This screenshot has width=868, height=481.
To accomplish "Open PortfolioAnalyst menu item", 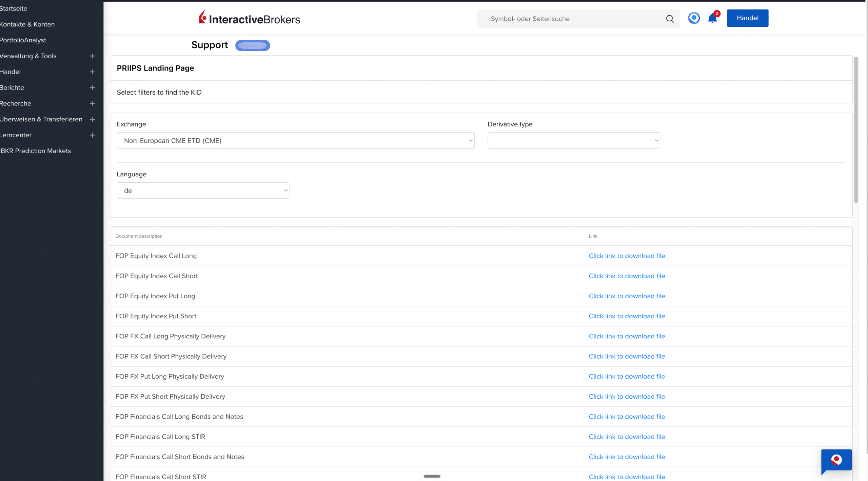I will pos(23,40).
